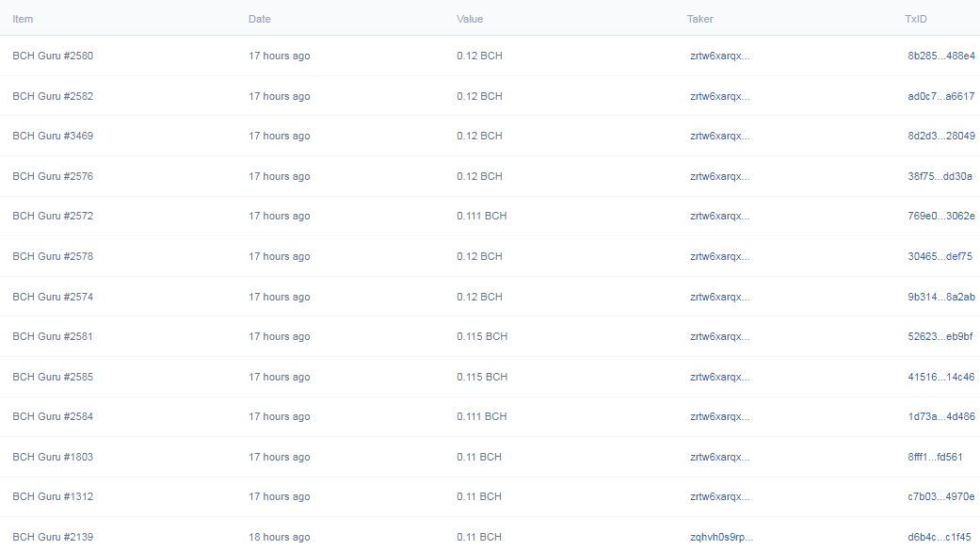Open transaction link 1d73a...4d486
Image resolution: width=980 pixels, height=550 pixels.
[941, 416]
